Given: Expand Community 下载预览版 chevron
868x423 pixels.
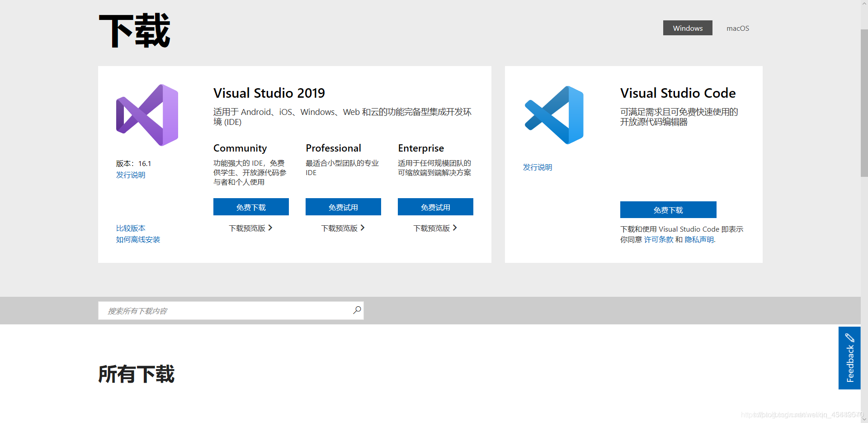Looking at the screenshot, I should 270,228.
